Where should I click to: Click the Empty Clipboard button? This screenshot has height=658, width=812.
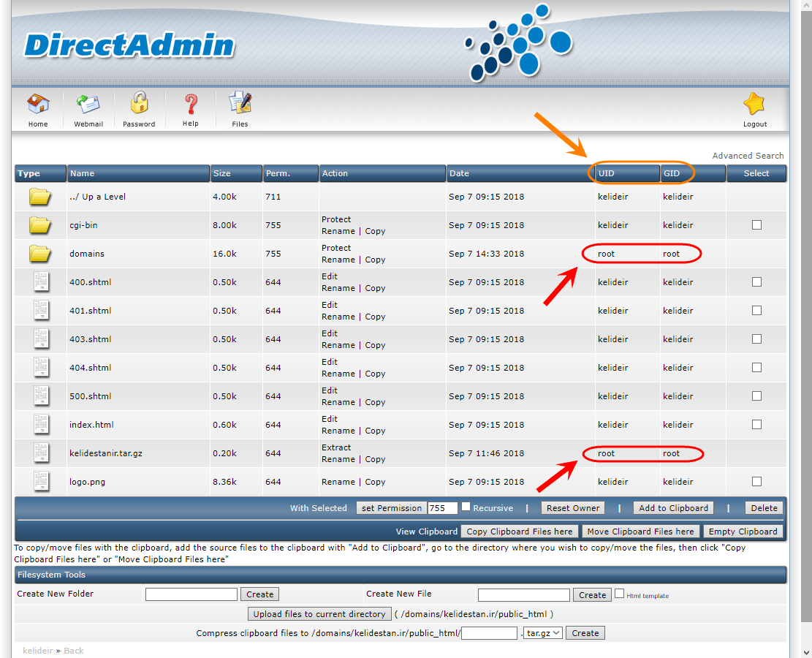click(x=743, y=532)
